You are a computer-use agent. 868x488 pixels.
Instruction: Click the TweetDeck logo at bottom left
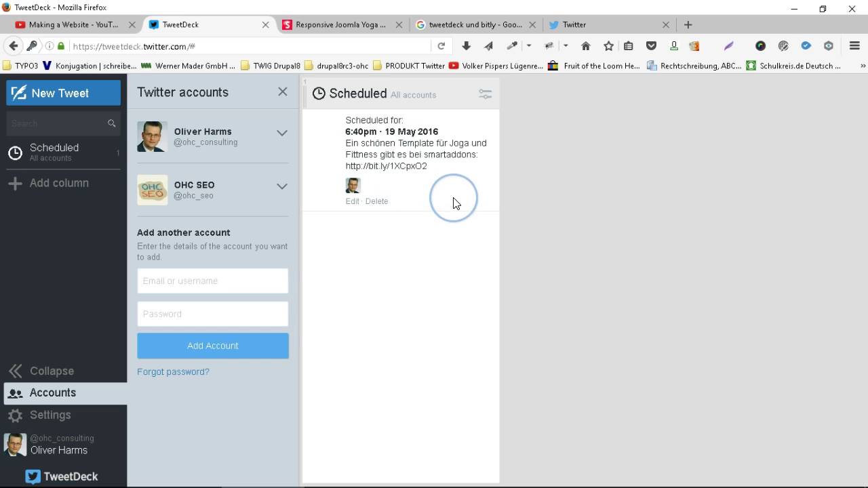[x=62, y=476]
